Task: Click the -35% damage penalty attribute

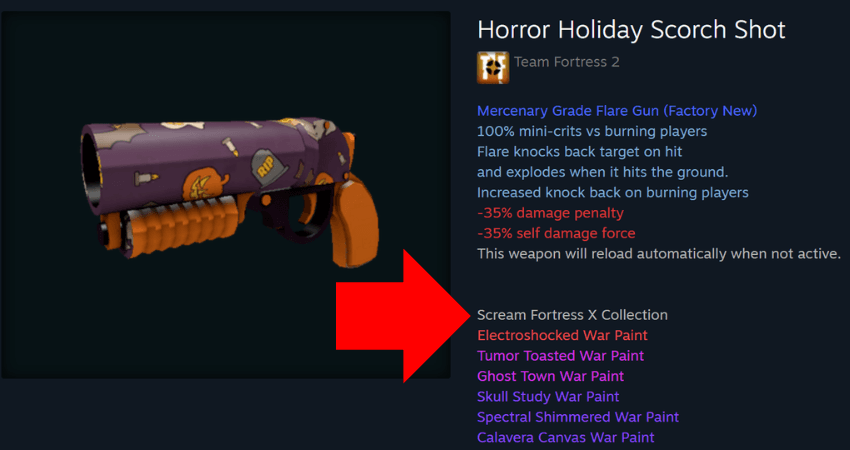Action: click(x=550, y=213)
